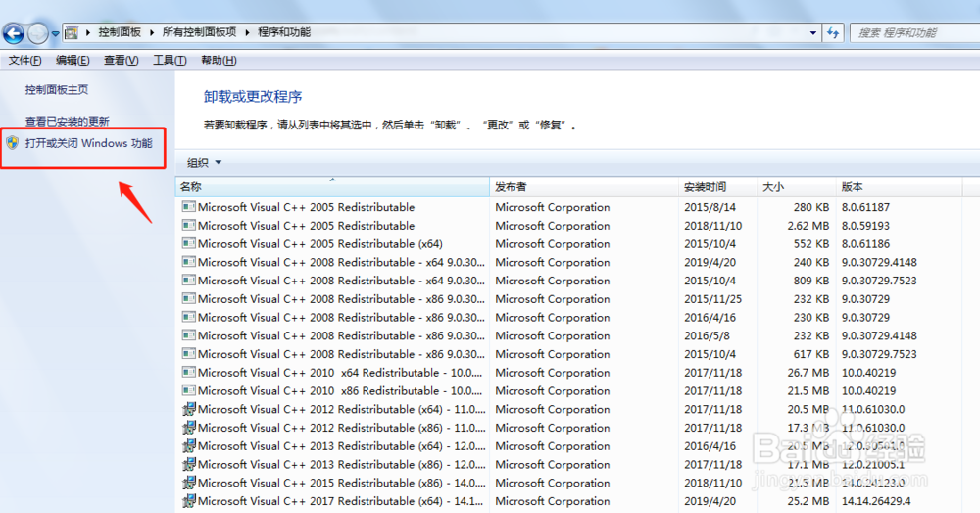Click the 搜索 程序和功能 search box
The height and width of the screenshot is (513, 980).
[x=915, y=32]
